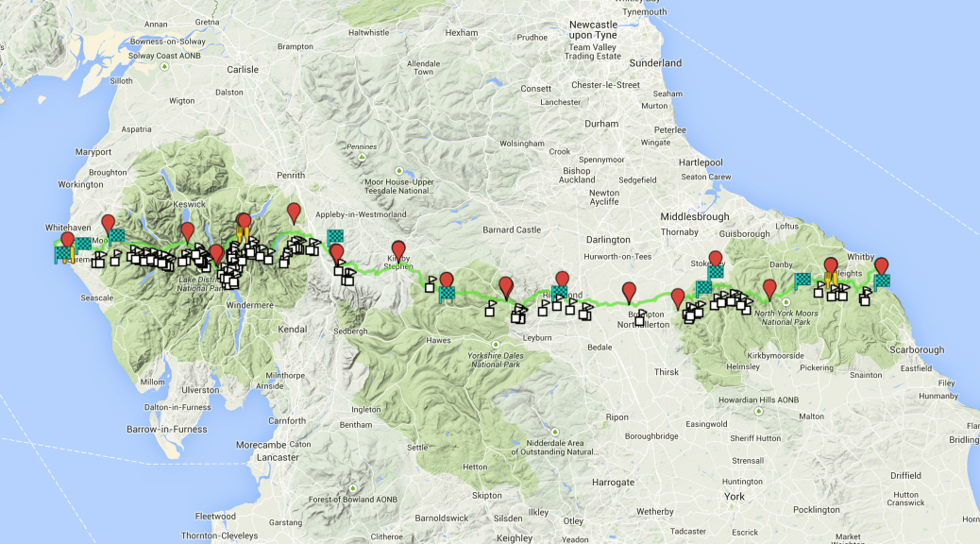Click the York city label

734,496
